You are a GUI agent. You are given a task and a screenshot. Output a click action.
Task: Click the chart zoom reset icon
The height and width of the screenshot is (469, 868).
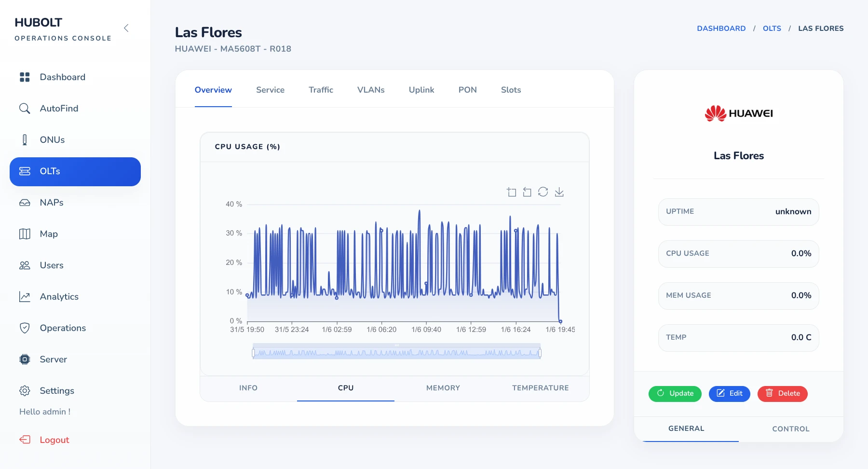(527, 192)
